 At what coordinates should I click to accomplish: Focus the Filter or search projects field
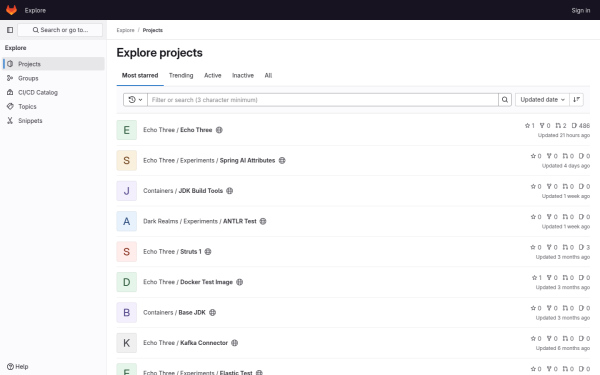pyautogui.click(x=323, y=100)
